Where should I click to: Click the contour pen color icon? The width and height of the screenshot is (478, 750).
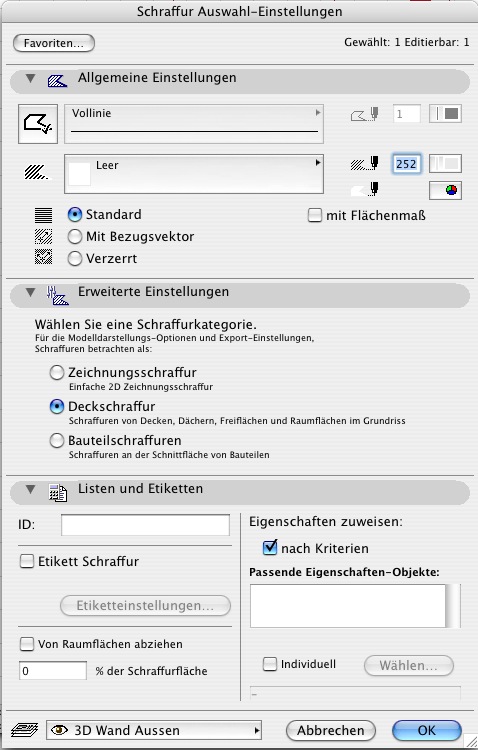365,114
